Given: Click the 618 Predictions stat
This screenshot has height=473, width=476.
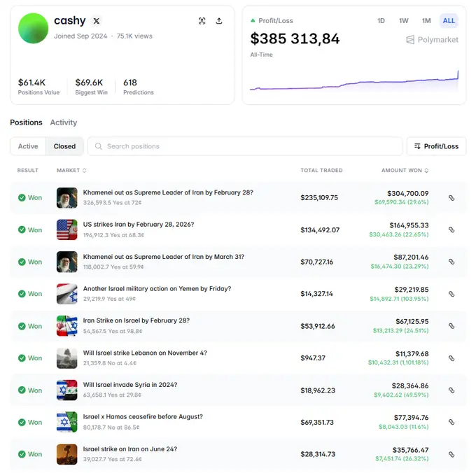Looking at the screenshot, I should 138,87.
